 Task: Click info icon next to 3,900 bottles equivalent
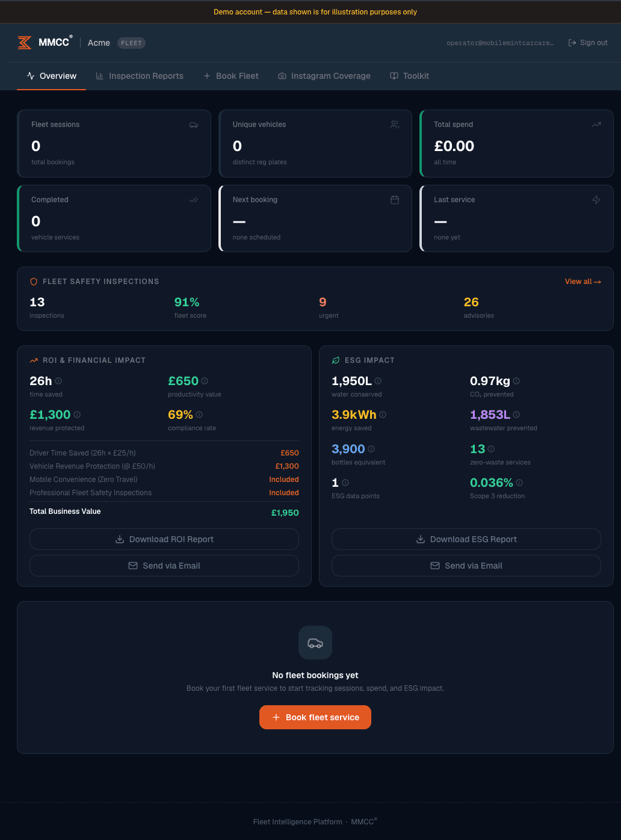point(371,449)
